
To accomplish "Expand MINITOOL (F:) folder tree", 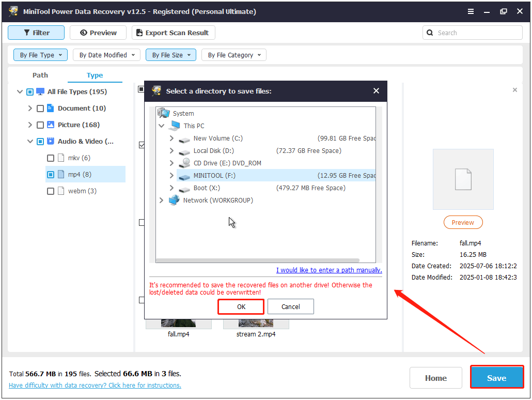I will click(171, 176).
